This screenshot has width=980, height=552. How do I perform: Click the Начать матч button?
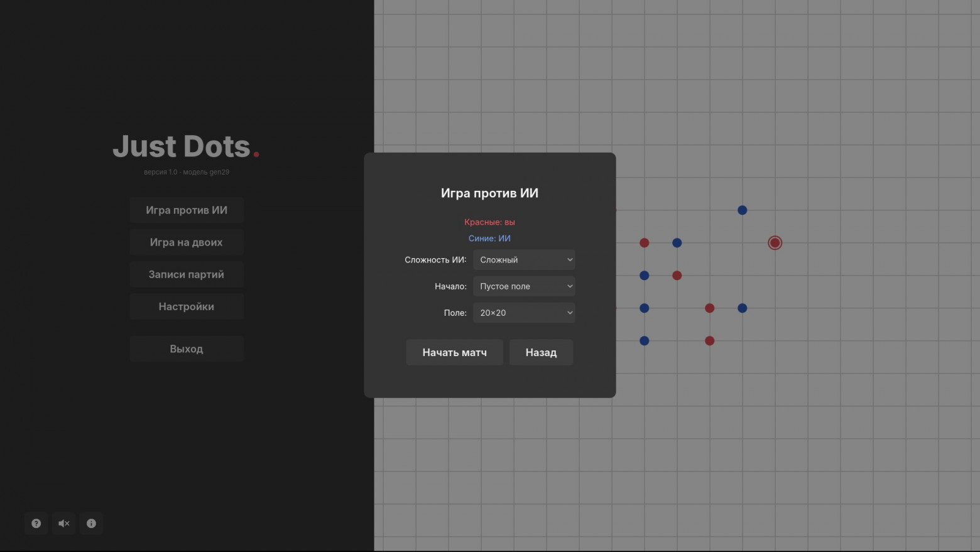click(x=454, y=352)
